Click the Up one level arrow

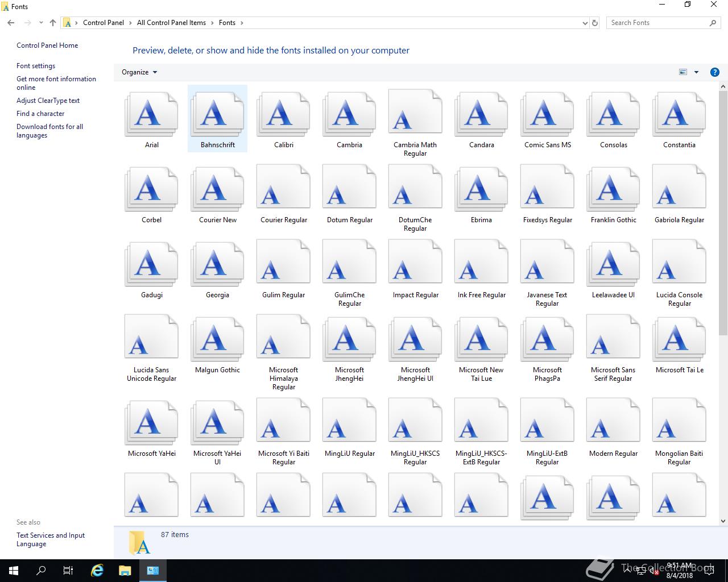53,23
